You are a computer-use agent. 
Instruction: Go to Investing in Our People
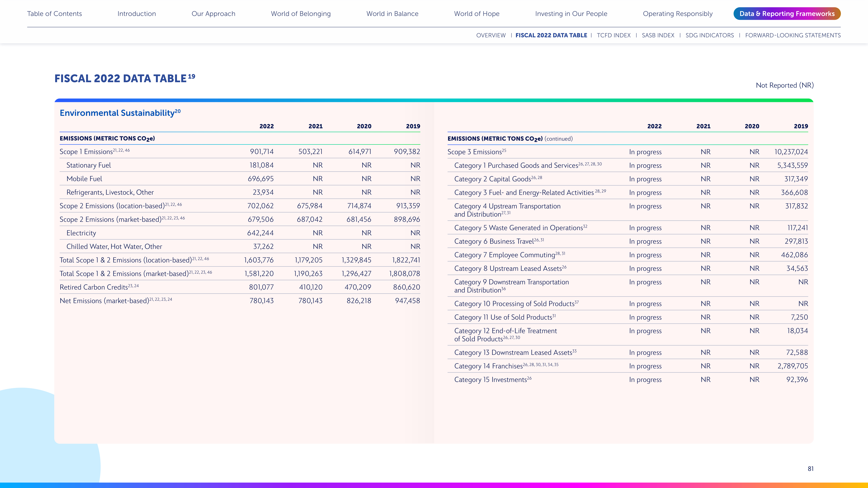tap(571, 14)
